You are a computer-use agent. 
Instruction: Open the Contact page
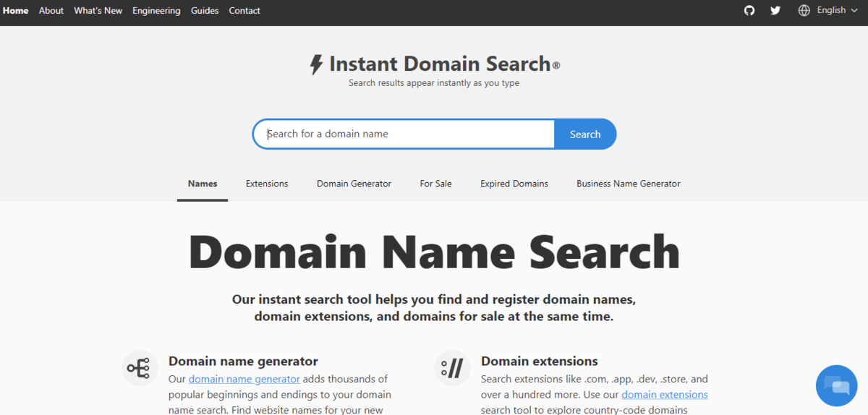coord(244,11)
